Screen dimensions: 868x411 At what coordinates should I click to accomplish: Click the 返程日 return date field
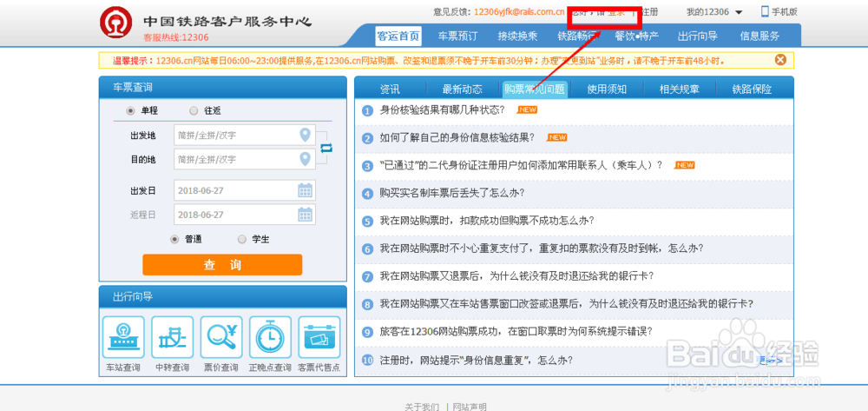tap(244, 215)
